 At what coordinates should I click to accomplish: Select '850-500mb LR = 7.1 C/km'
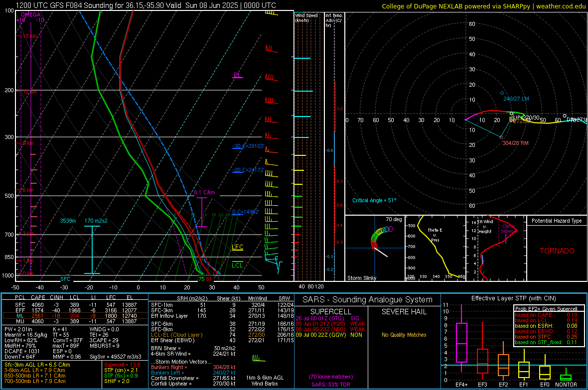(x=35, y=376)
